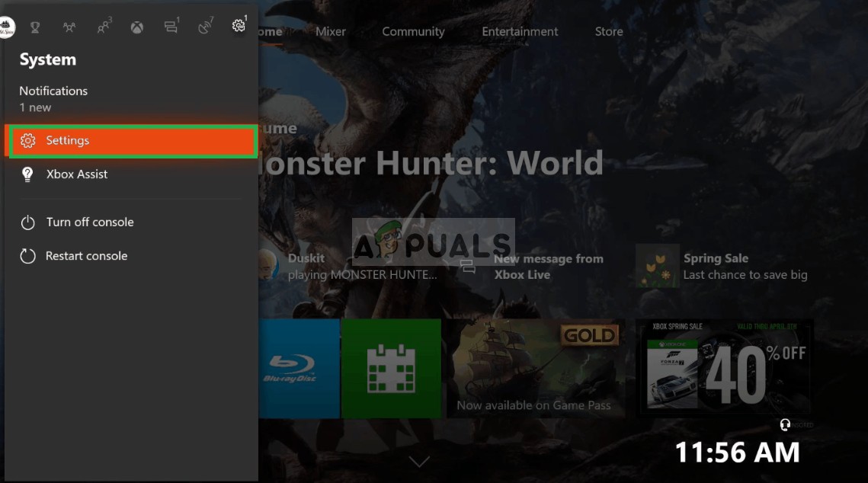Switch to the Store tab

(x=609, y=32)
